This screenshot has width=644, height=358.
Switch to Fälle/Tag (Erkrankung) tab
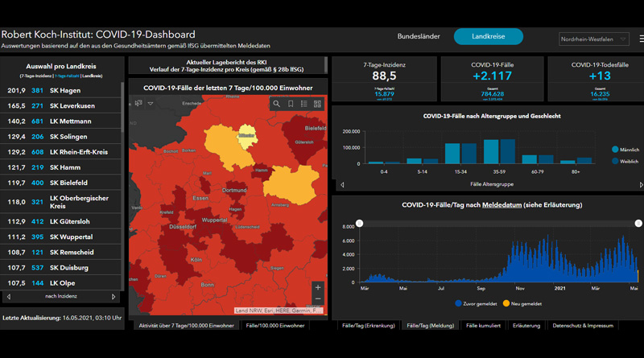click(x=369, y=326)
